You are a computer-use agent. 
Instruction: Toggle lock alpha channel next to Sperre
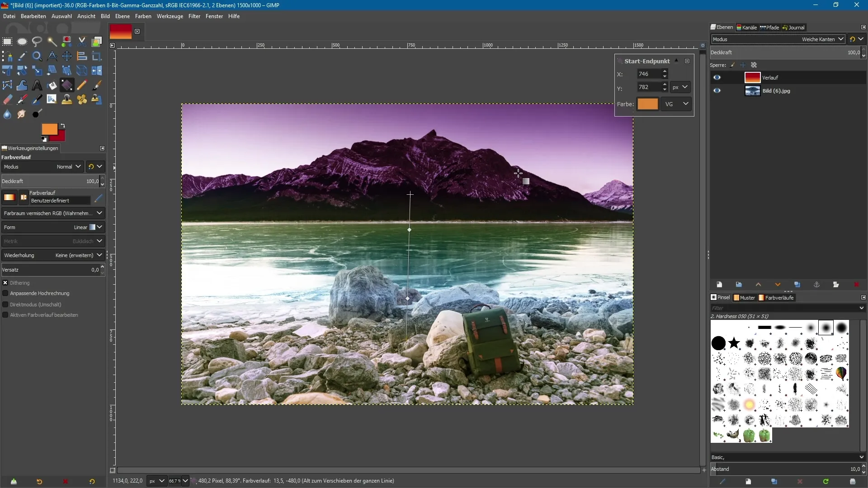(x=754, y=65)
